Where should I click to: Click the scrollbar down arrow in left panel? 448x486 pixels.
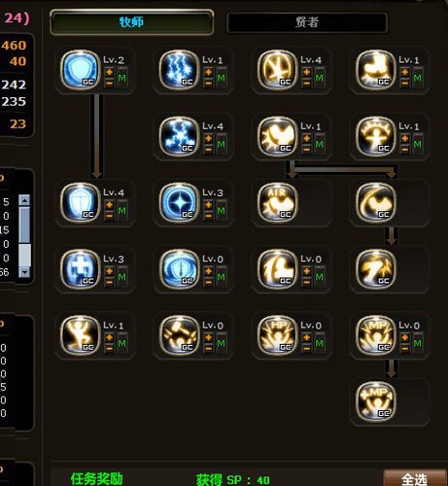(x=24, y=272)
